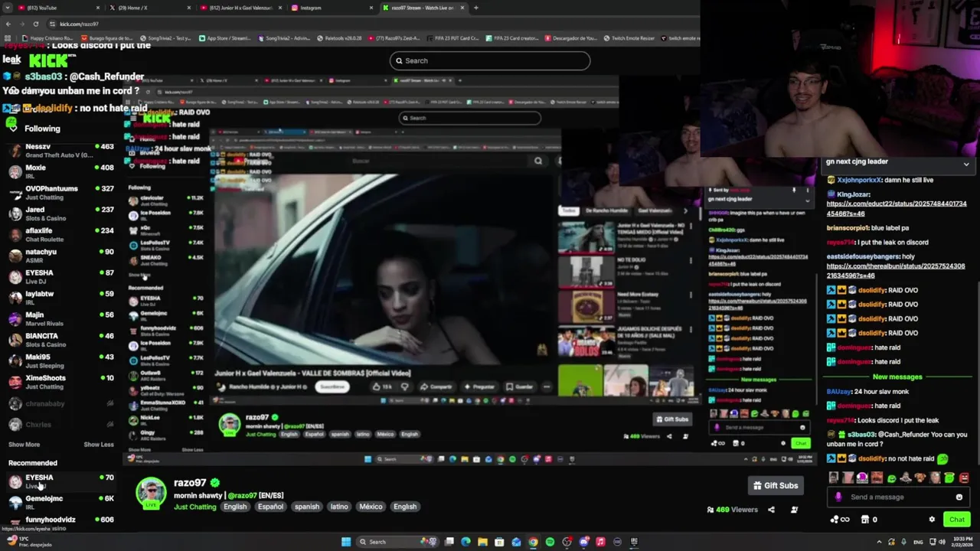Open OVOPhantuums channel in sidebar
The image size is (980, 551).
point(61,192)
